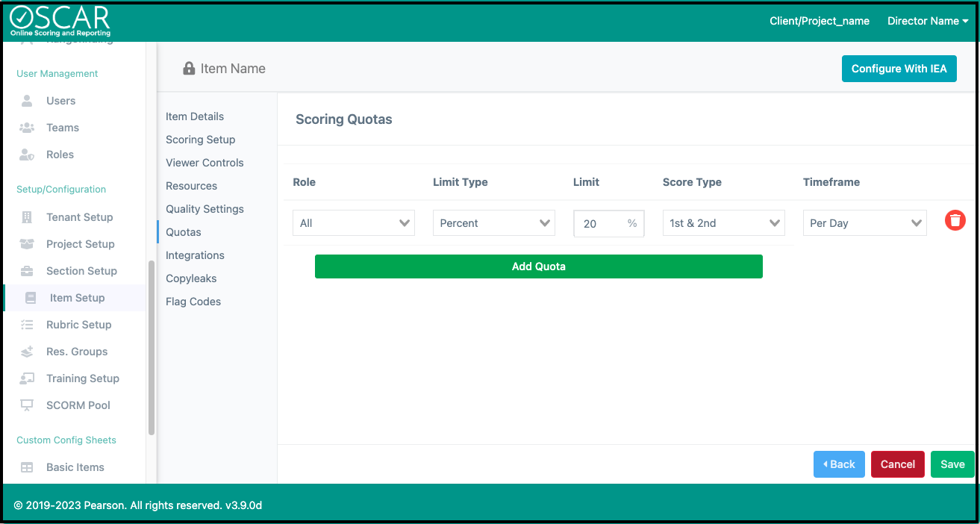Click the Configure With IEA button

pos(899,69)
